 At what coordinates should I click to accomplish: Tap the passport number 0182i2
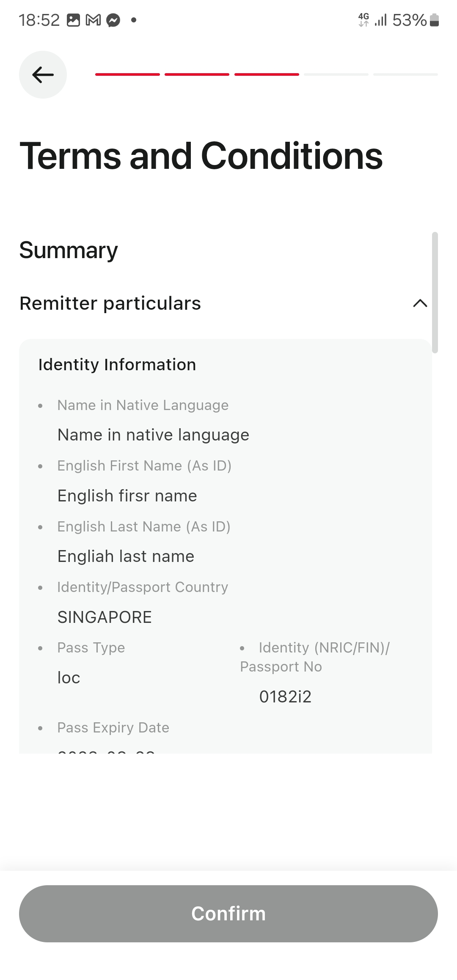click(x=285, y=696)
